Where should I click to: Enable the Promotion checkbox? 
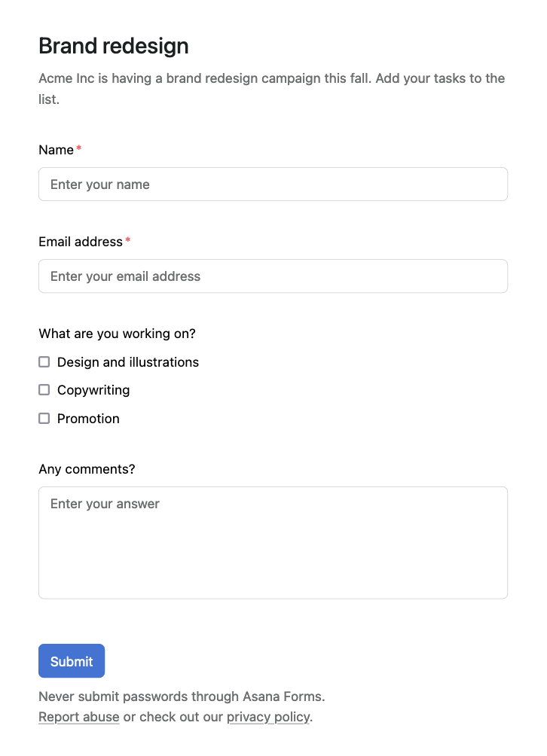[44, 418]
